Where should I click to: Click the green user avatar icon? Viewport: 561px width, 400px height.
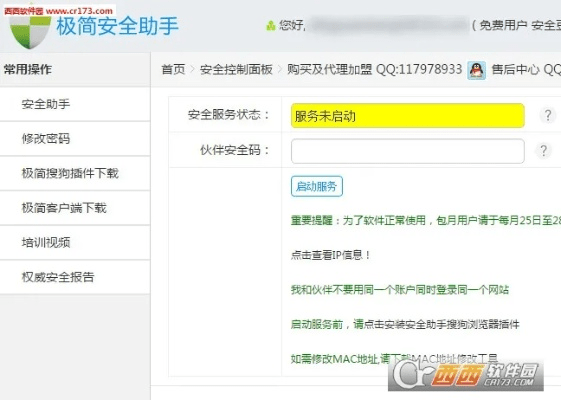coord(271,25)
